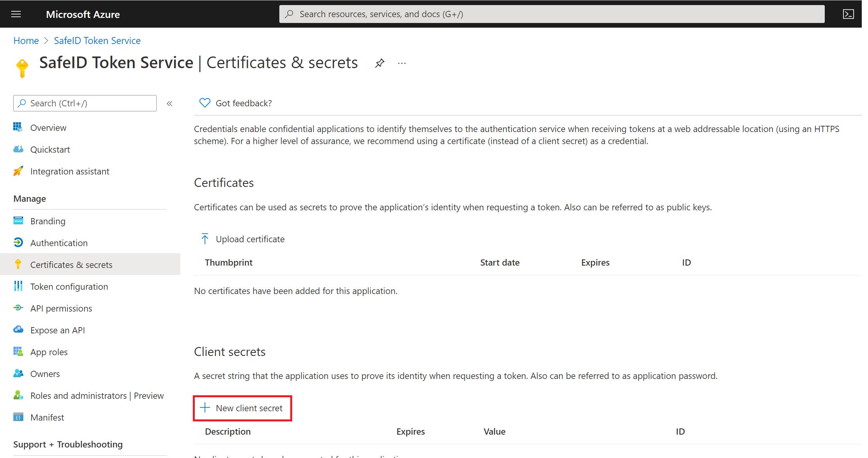Click SafeID Token Service breadcrumb link
The height and width of the screenshot is (458, 868).
(97, 41)
